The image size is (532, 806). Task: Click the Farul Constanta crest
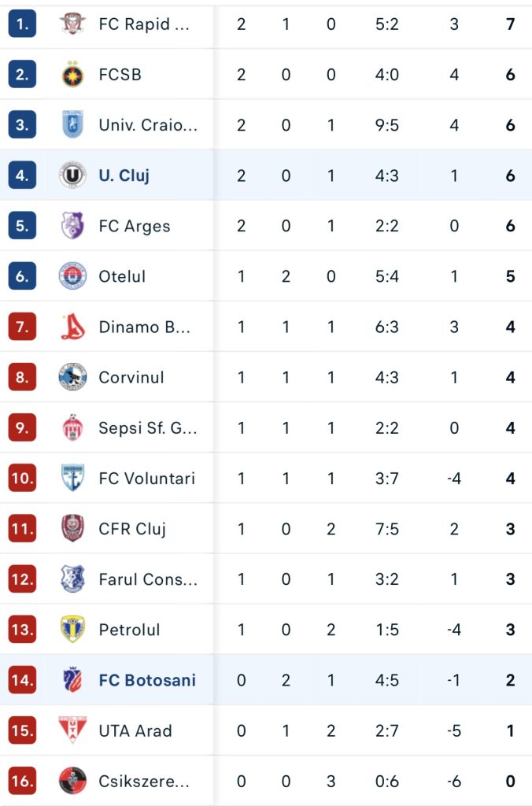click(72, 579)
